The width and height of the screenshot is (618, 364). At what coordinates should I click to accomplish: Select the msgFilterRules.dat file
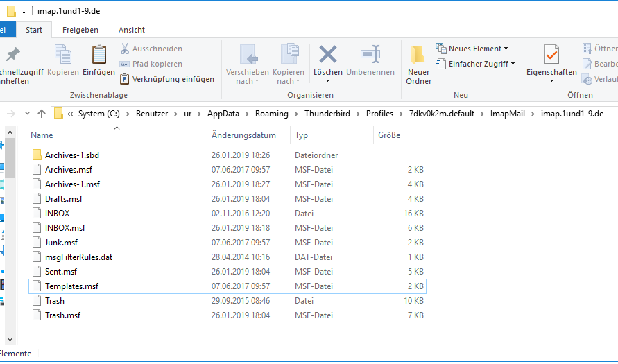click(x=78, y=257)
